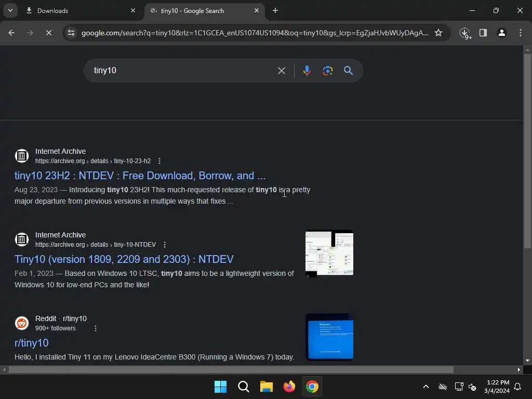The height and width of the screenshot is (399, 532).
Task: Click the scroll down arrow
Action: (527, 361)
